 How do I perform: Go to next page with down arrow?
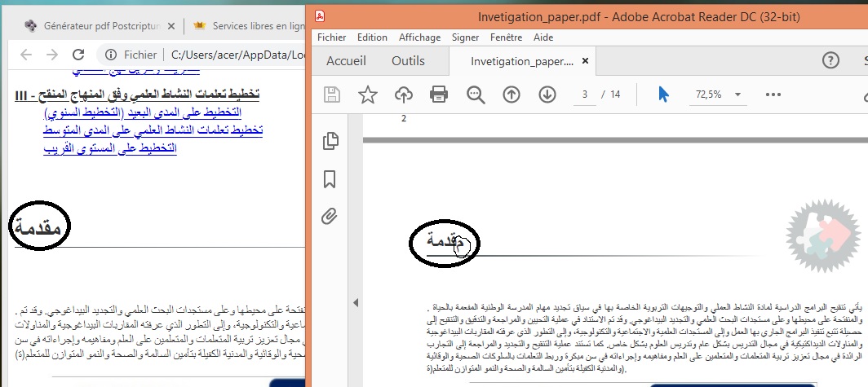click(x=547, y=95)
